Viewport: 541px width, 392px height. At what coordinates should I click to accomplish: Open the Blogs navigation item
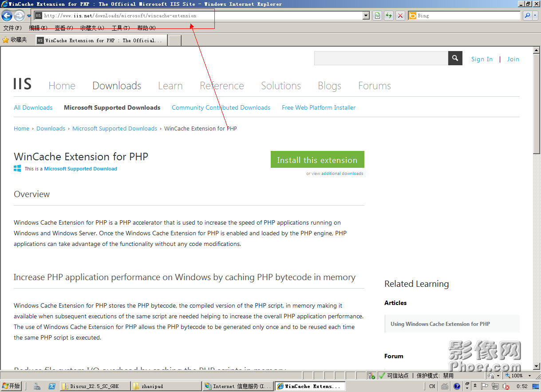click(329, 86)
